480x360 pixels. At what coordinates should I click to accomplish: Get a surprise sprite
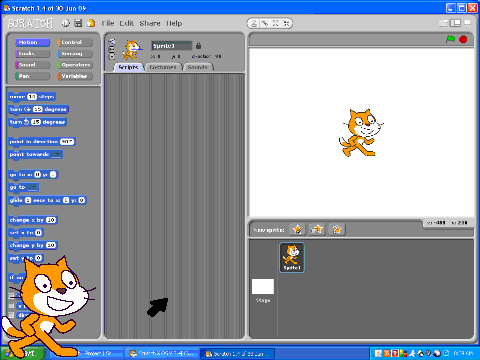point(337,229)
